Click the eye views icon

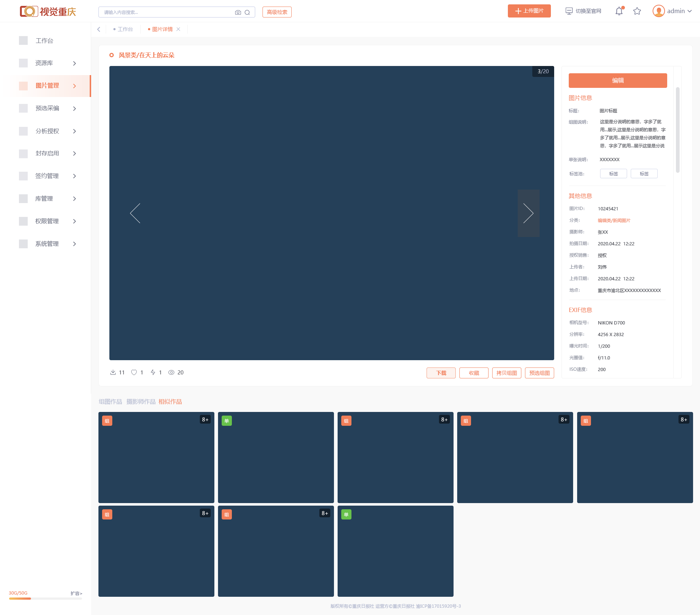coord(171,372)
